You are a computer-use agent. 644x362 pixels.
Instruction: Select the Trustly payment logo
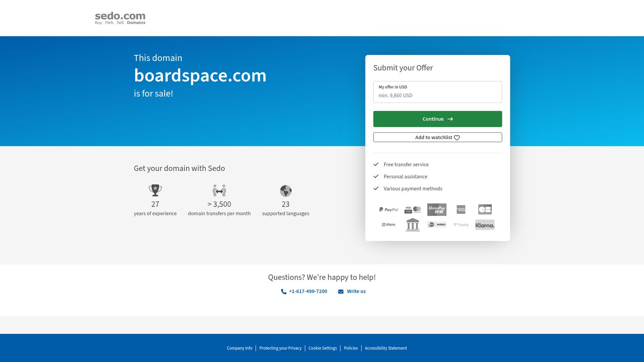click(461, 225)
